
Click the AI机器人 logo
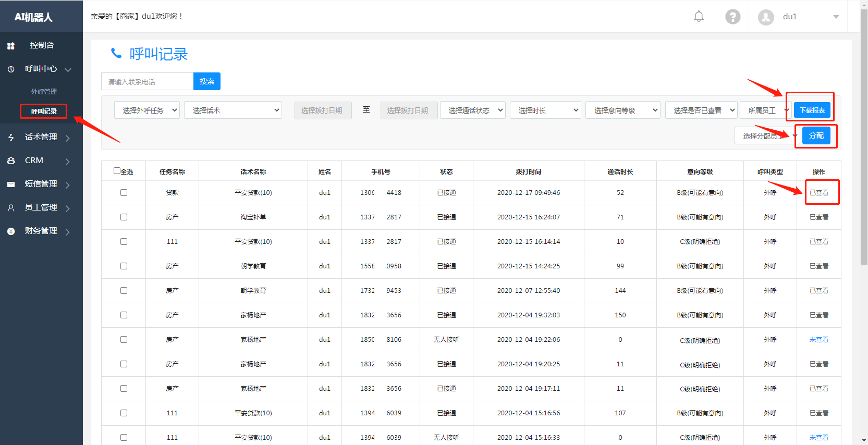pos(33,17)
